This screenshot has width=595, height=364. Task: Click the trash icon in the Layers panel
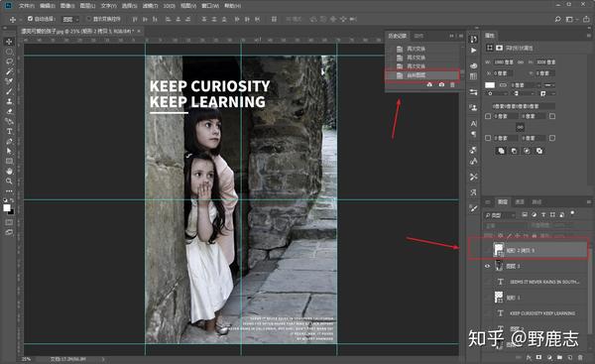580,357
